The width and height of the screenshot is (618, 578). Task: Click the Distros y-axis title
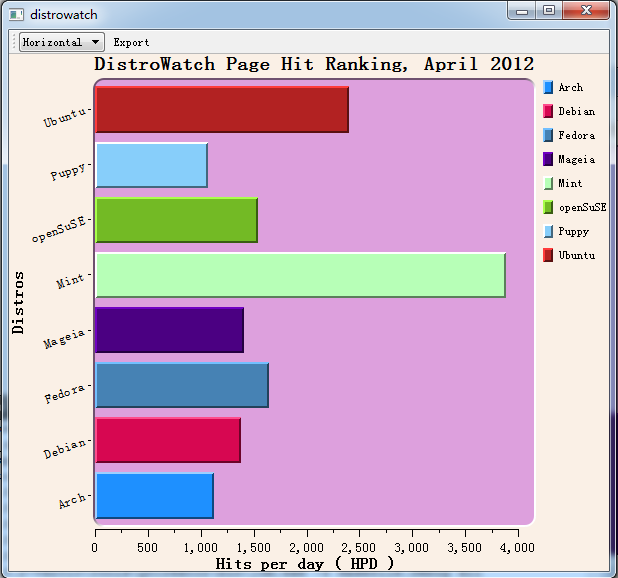click(18, 303)
